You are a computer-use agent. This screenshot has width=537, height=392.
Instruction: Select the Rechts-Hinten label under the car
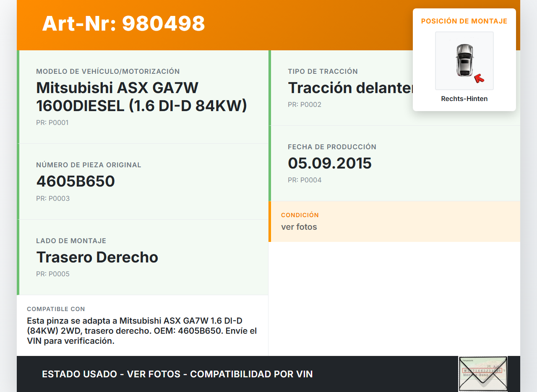pyautogui.click(x=464, y=99)
